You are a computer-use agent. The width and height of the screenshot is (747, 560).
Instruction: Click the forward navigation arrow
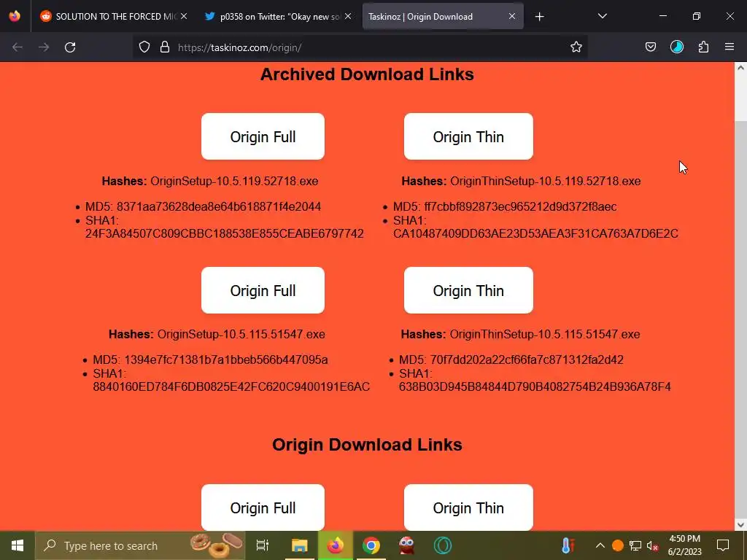[x=44, y=47]
